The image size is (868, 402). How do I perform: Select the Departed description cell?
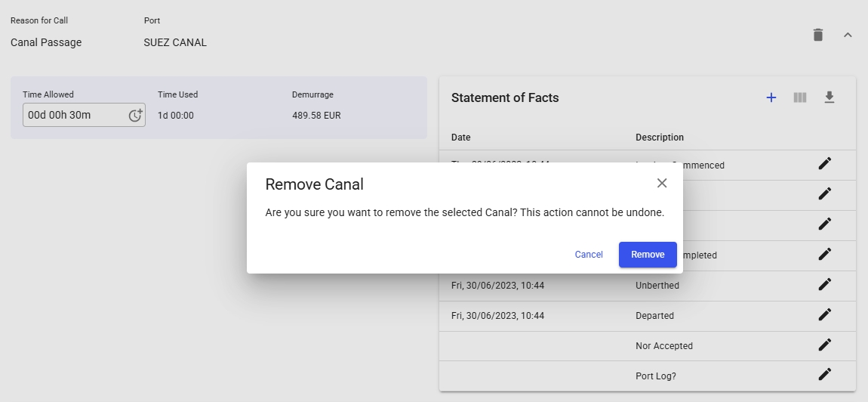click(x=654, y=316)
